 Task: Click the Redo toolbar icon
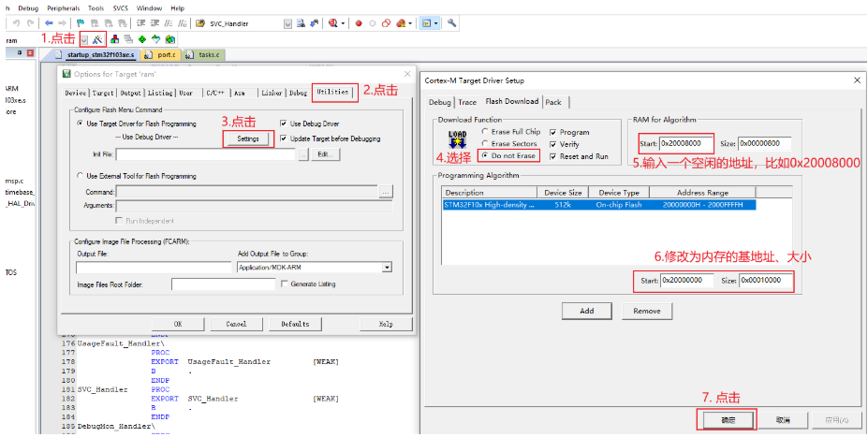click(31, 23)
